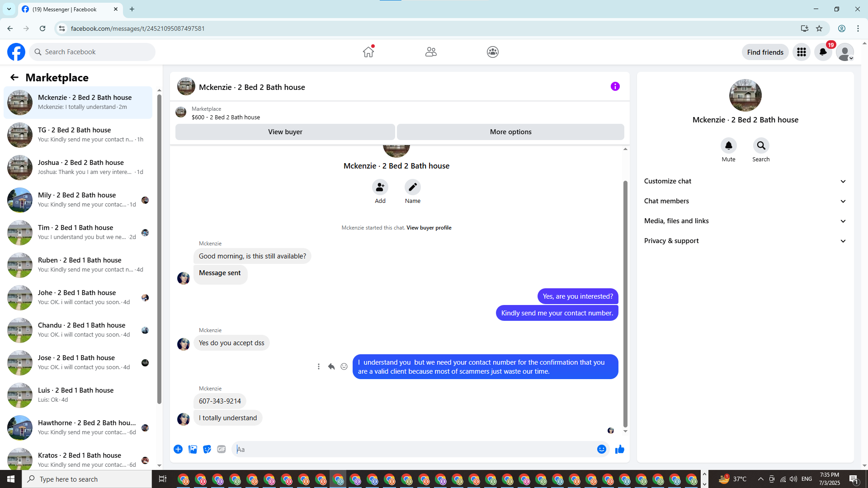Click the thumbs-up like send icon
This screenshot has width=868, height=488.
pos(619,449)
